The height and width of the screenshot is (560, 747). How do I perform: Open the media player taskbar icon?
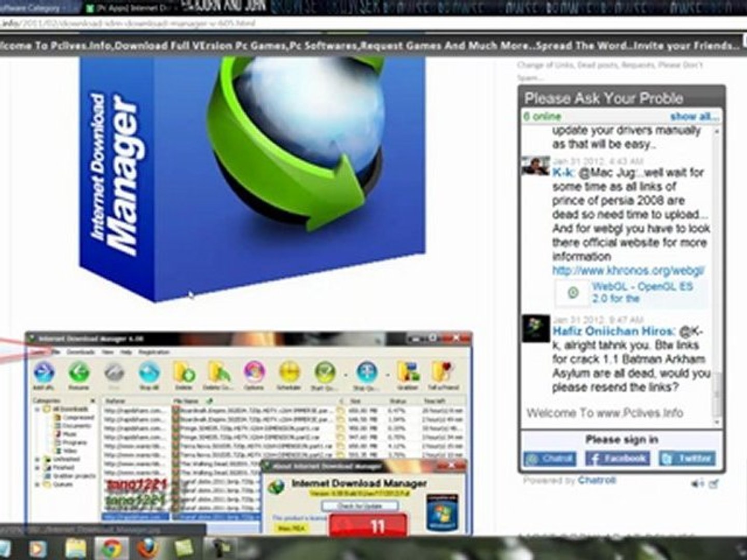click(x=38, y=548)
